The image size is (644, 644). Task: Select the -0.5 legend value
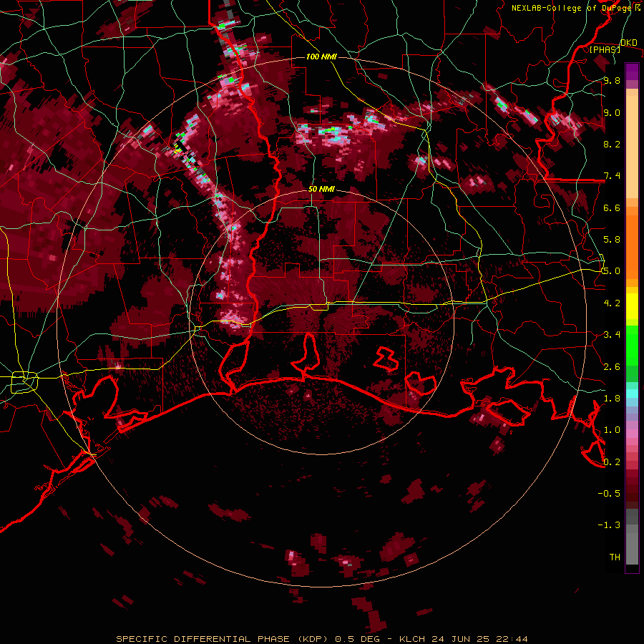[x=609, y=494]
